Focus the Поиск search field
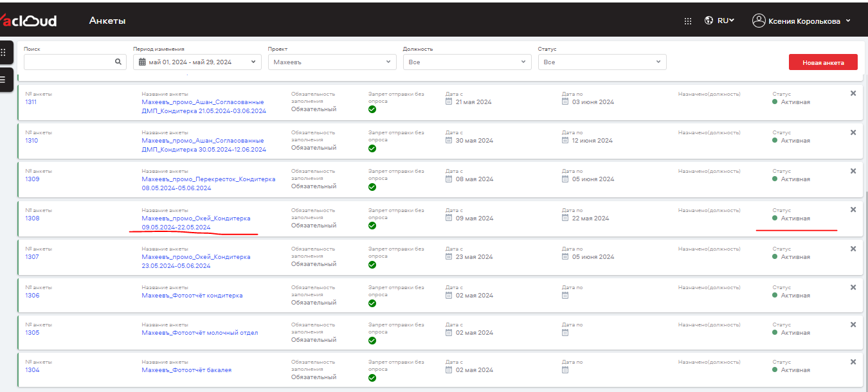The image size is (868, 392). (75, 62)
